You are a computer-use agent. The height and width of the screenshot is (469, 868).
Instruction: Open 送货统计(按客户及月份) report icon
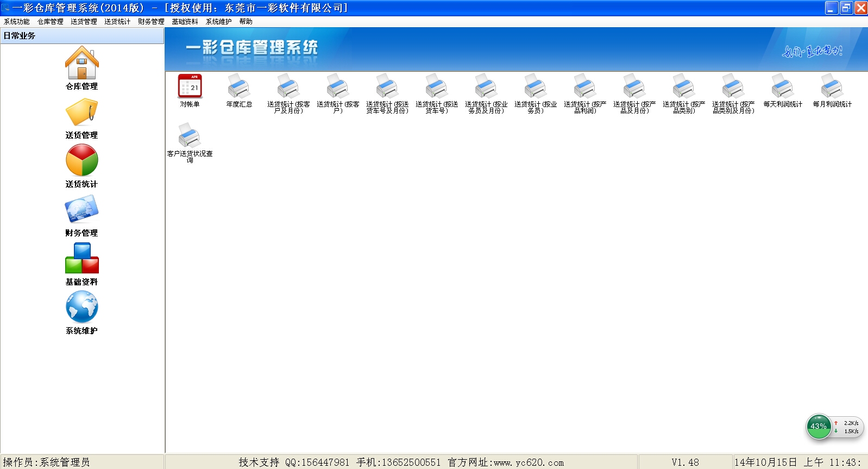coord(288,86)
